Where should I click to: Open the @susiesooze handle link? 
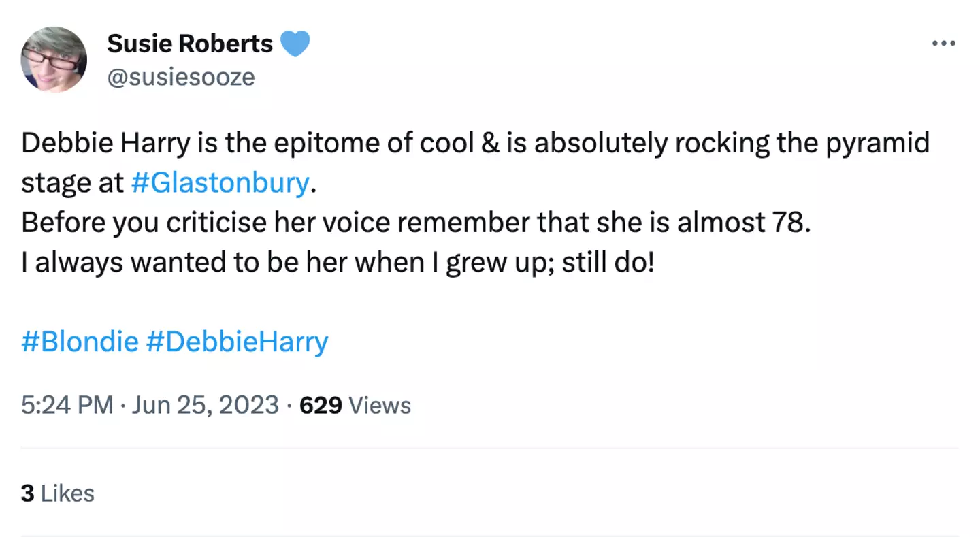point(180,77)
